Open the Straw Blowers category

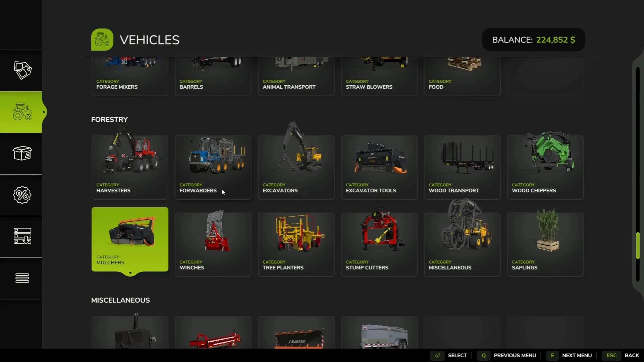(x=379, y=77)
